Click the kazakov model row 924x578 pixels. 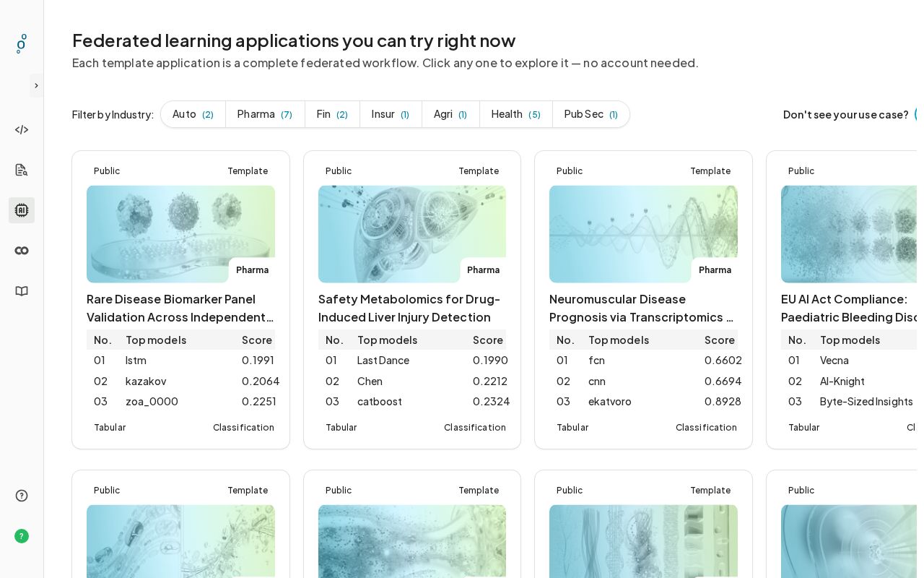pos(180,381)
